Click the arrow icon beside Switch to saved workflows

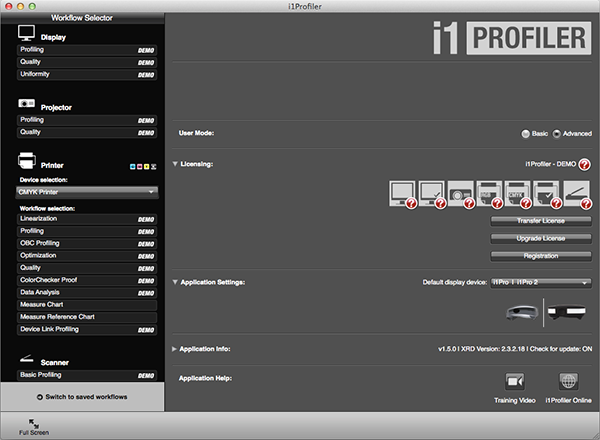[x=40, y=397]
